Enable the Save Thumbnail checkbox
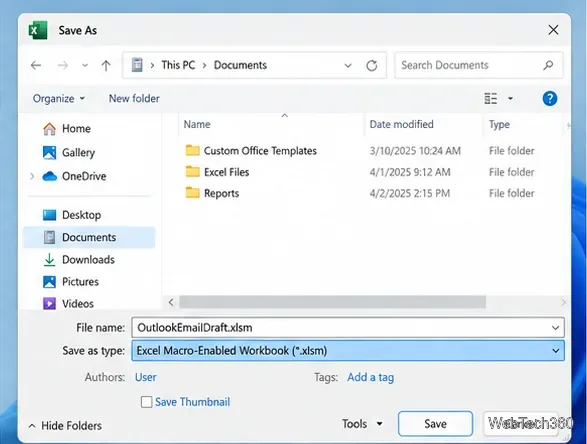The image size is (587, 444). coord(146,402)
